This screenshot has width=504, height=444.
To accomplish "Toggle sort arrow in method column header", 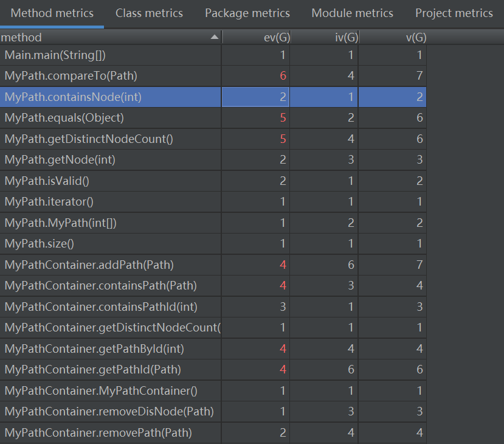I will point(215,37).
